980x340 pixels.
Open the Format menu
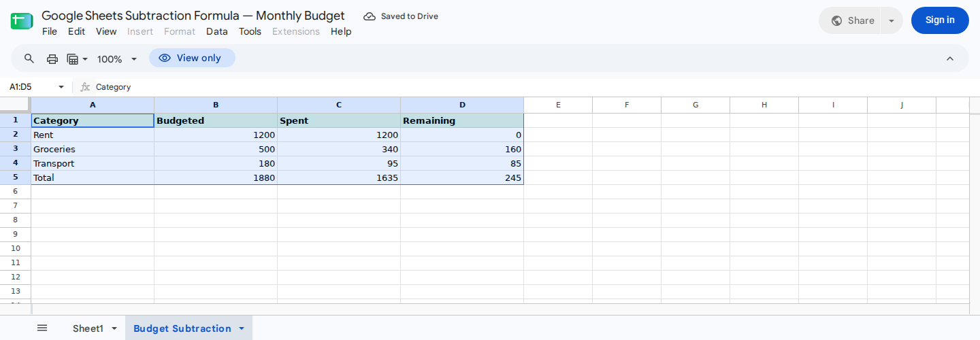180,31
